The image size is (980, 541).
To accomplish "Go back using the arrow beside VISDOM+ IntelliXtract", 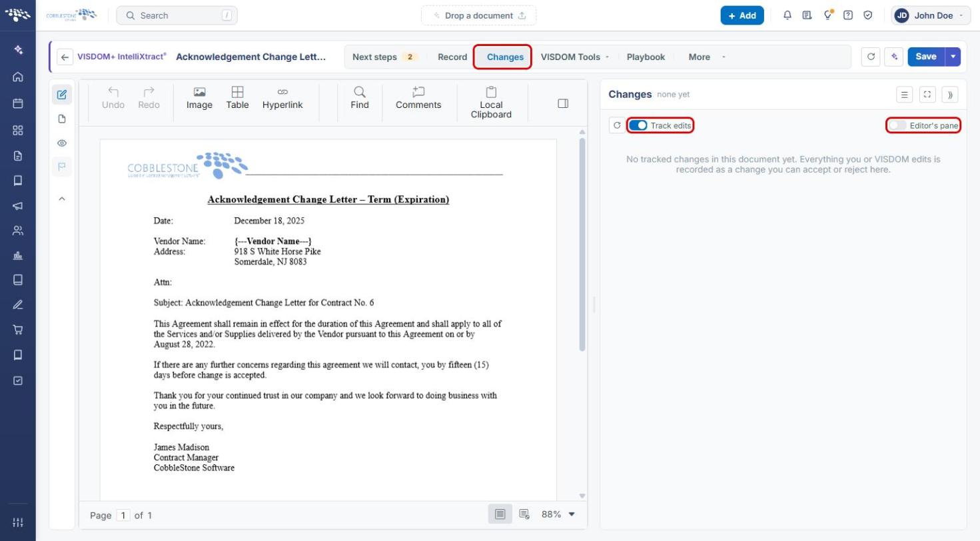I will pos(65,57).
